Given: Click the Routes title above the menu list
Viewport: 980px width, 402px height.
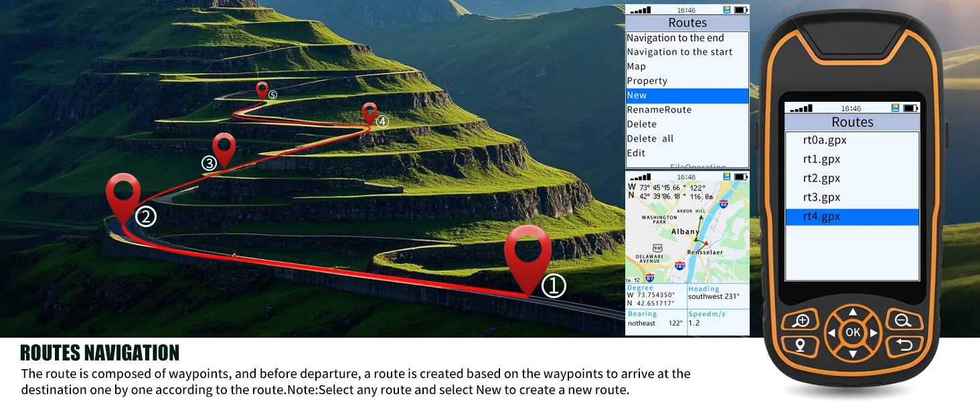Looking at the screenshot, I should (687, 23).
